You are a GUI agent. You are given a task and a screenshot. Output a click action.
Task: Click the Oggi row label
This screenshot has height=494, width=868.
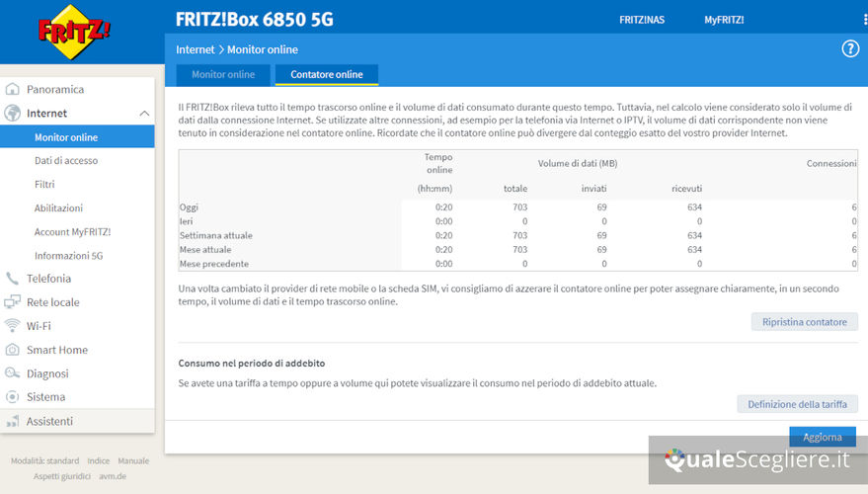pos(189,207)
